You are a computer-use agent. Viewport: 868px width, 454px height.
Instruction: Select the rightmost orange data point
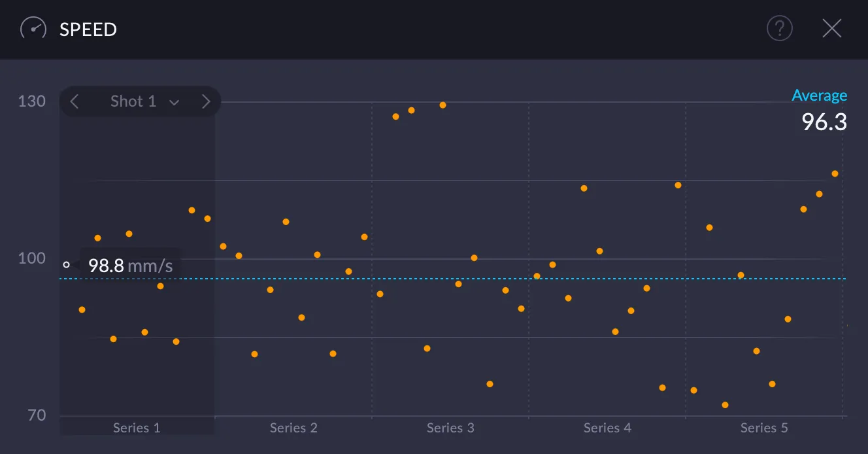point(834,173)
